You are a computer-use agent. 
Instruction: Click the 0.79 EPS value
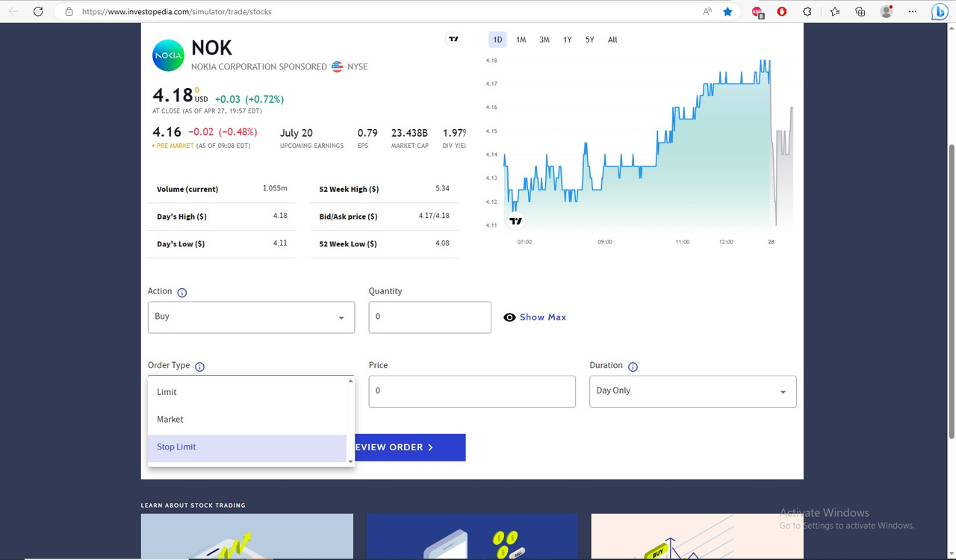pos(367,133)
